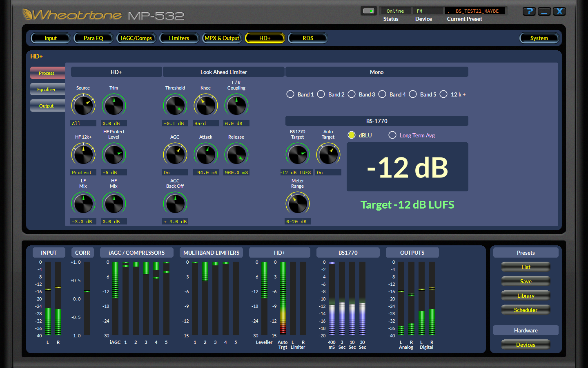Click the Online status display
The image size is (588, 368).
point(396,11)
